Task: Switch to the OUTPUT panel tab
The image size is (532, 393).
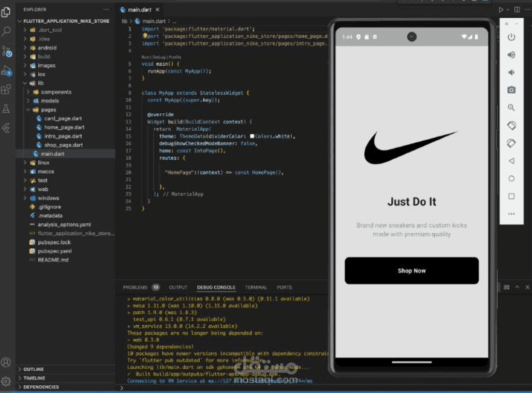Action: click(x=178, y=287)
